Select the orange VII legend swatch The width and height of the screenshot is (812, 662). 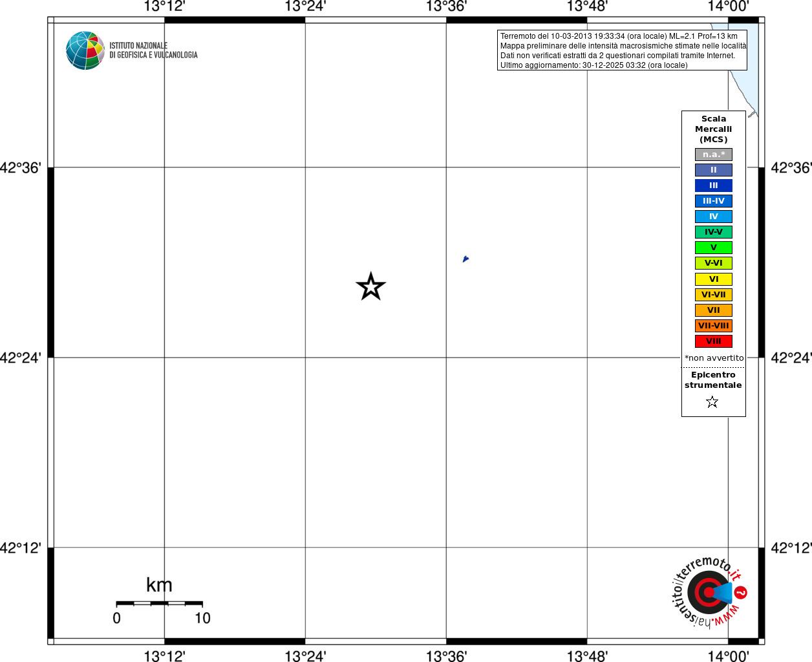[x=714, y=310]
